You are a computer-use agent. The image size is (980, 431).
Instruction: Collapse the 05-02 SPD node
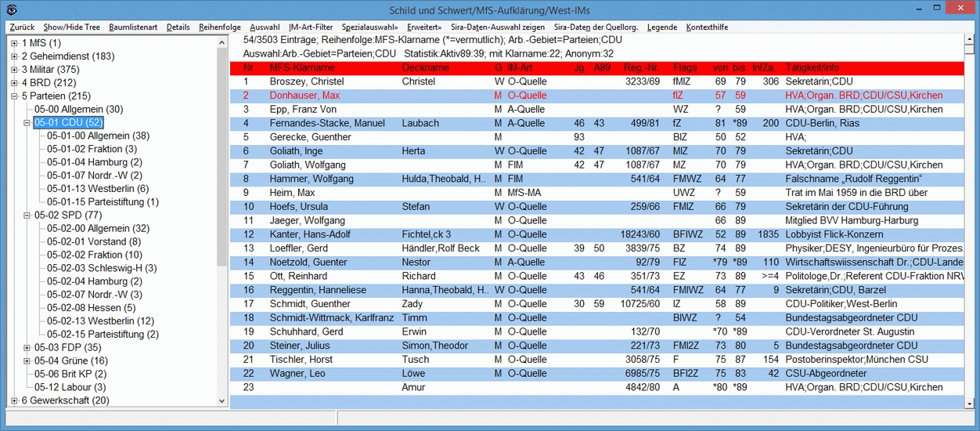click(x=27, y=215)
